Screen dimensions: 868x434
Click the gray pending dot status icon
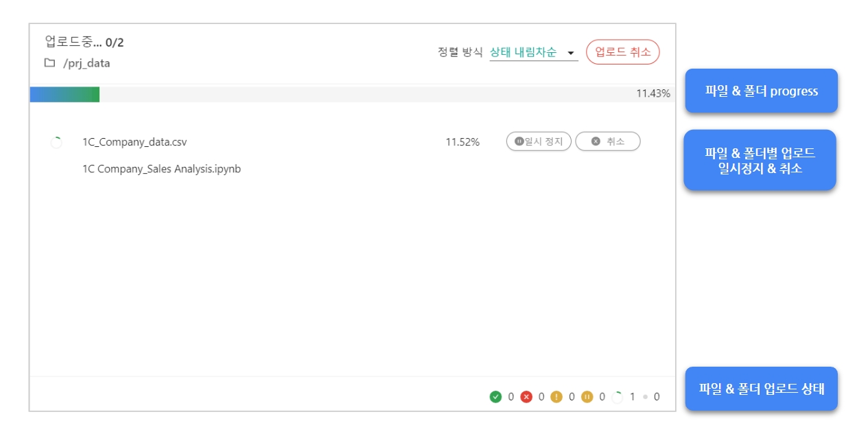point(645,397)
